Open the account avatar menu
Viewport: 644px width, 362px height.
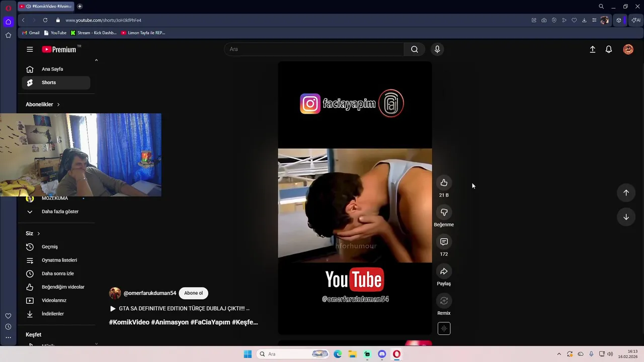(628, 49)
